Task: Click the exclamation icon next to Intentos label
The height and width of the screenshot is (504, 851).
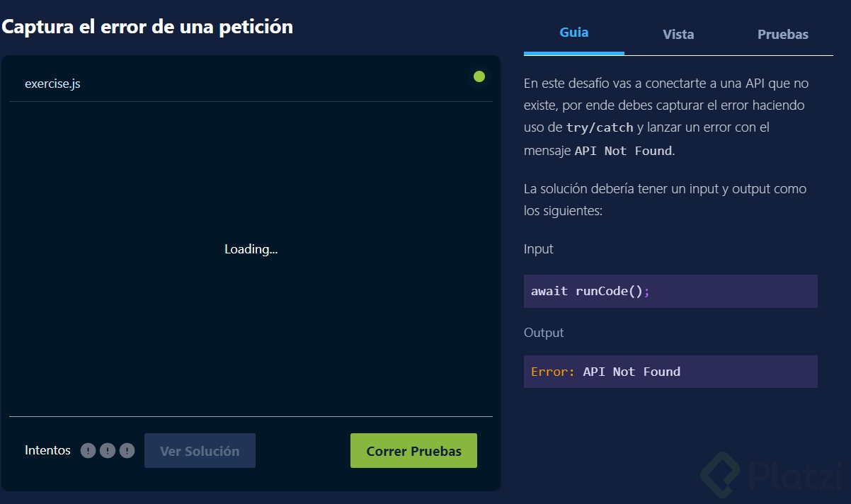Action: click(88, 450)
